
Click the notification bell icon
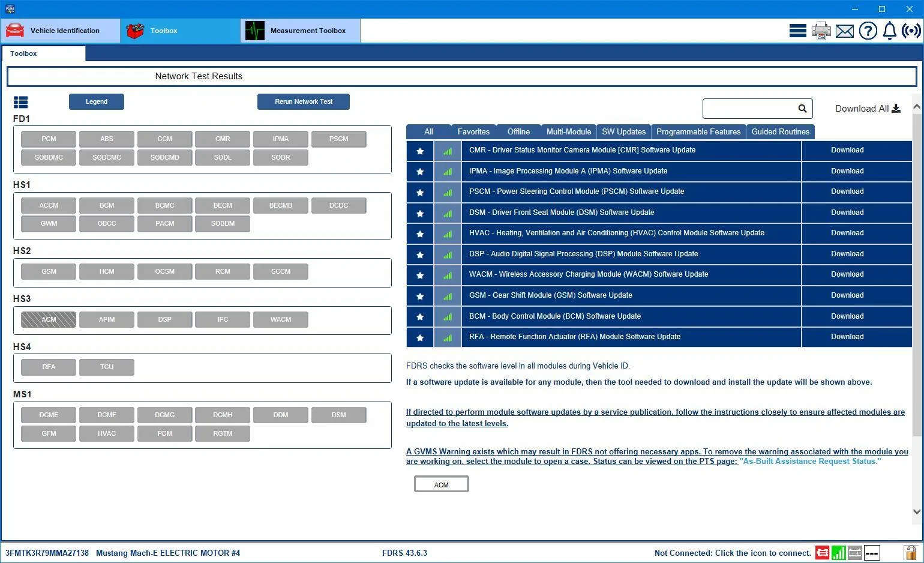click(890, 31)
